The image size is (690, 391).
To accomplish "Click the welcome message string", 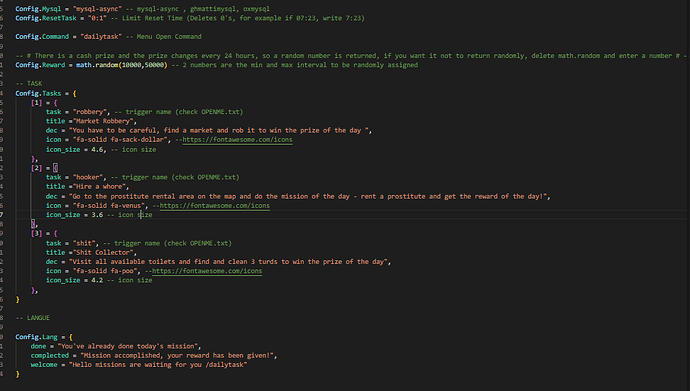I will 158,365.
